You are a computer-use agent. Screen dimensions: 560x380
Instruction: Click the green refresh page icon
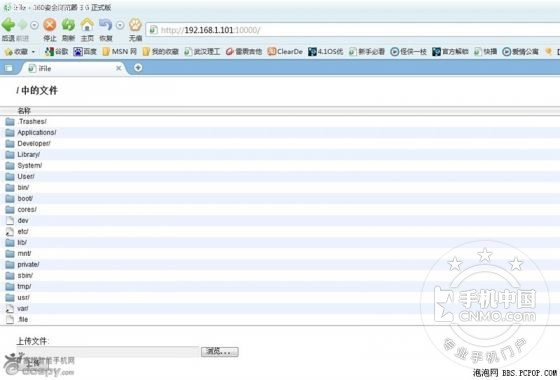68,25
